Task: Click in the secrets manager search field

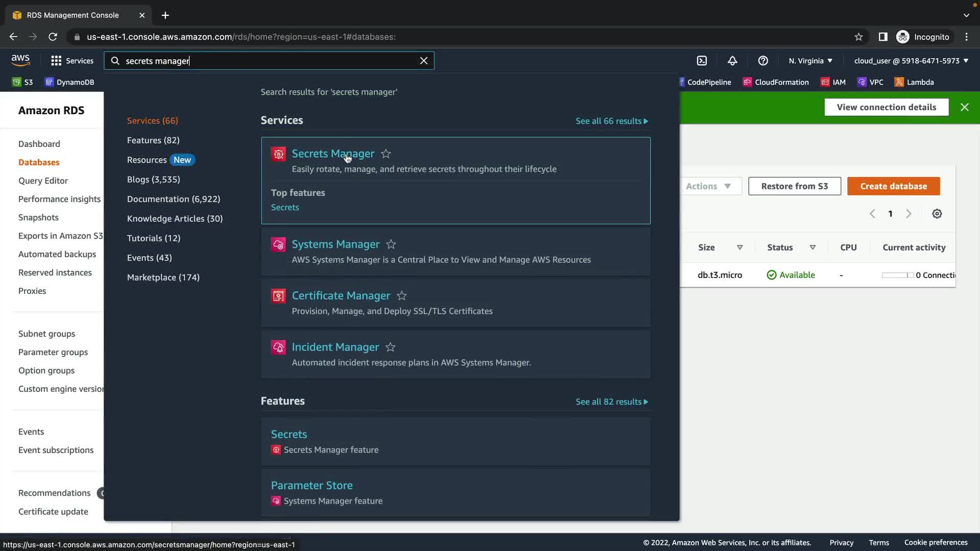Action: click(x=265, y=61)
